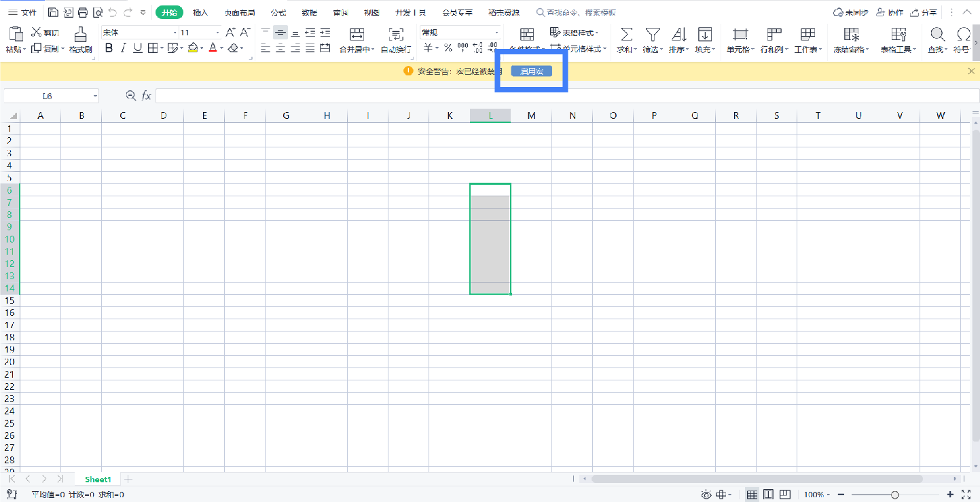Click the Sort (排序) icon

[x=678, y=35]
